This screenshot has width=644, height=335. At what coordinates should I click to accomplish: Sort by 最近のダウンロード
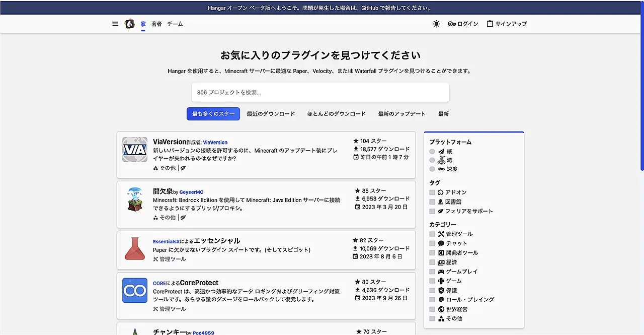point(271,114)
